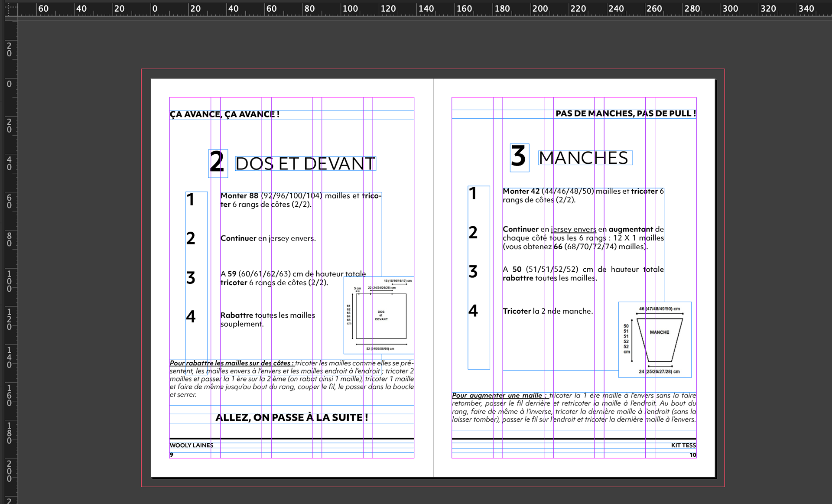Click "Rabattre toutes les mailles souplement." text

point(268,319)
